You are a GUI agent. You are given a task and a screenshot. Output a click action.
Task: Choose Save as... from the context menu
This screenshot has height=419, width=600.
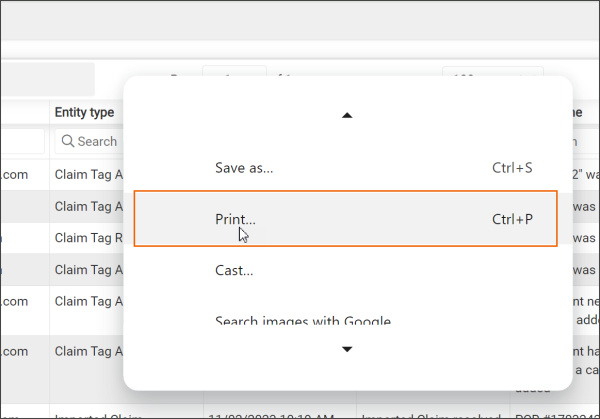point(244,168)
